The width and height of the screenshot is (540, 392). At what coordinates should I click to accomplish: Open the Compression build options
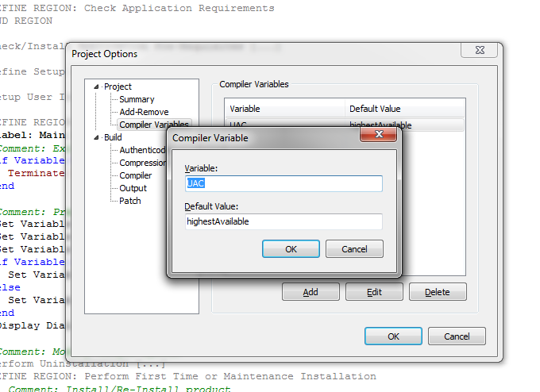coord(143,163)
